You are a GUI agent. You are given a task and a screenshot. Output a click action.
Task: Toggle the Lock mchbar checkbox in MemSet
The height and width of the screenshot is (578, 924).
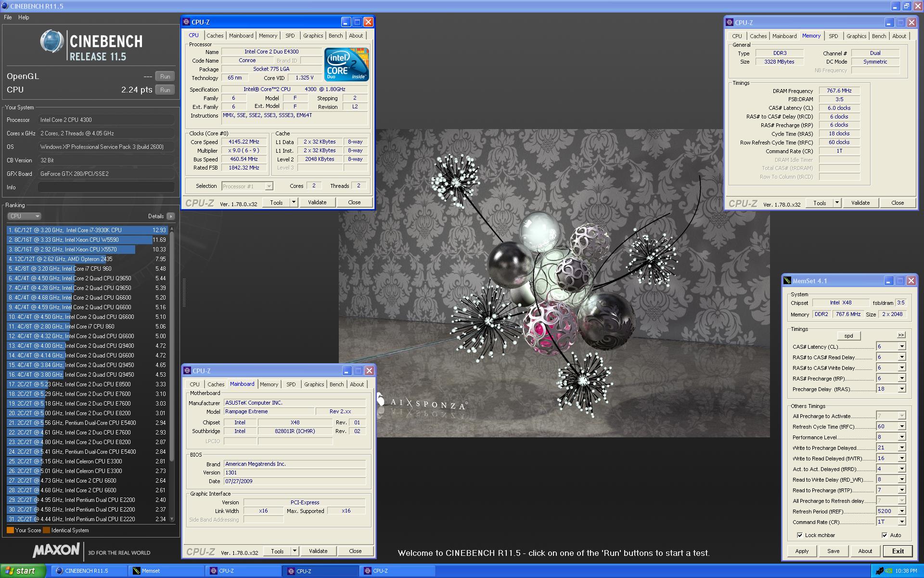coord(800,535)
